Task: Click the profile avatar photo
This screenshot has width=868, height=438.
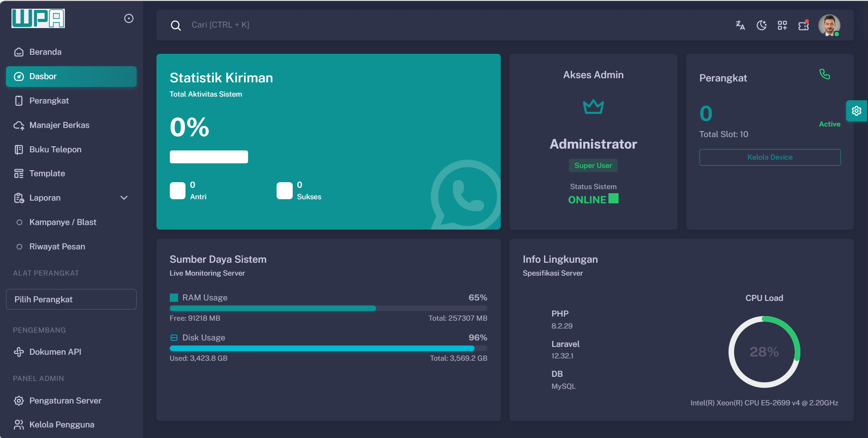Action: 829,25
